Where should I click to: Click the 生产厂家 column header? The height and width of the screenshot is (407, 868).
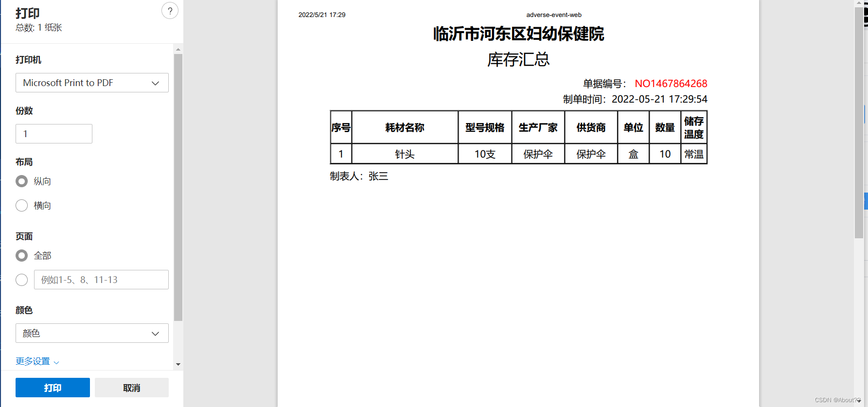tap(538, 127)
